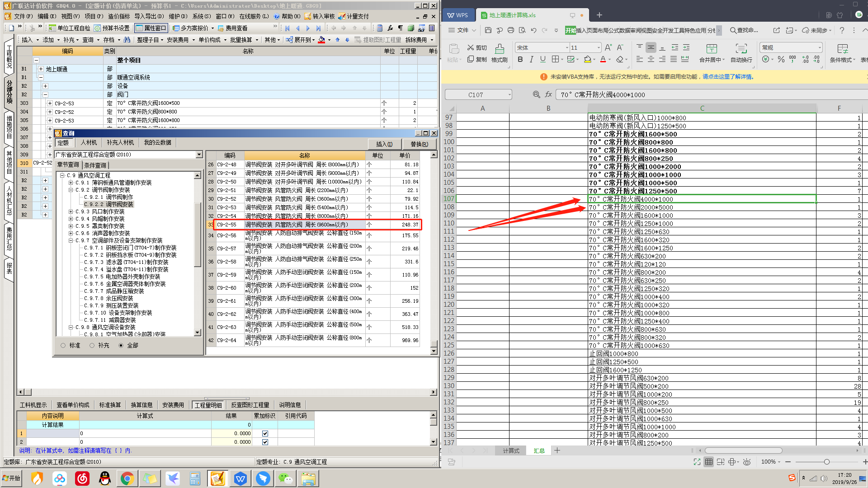This screenshot has width=868, height=488.
Task: Jump to last record navigation icon
Action: point(318,28)
